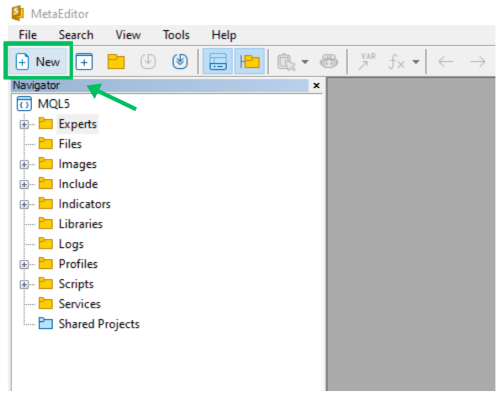Select the MQL5 root node
The image size is (500, 396).
pos(54,104)
